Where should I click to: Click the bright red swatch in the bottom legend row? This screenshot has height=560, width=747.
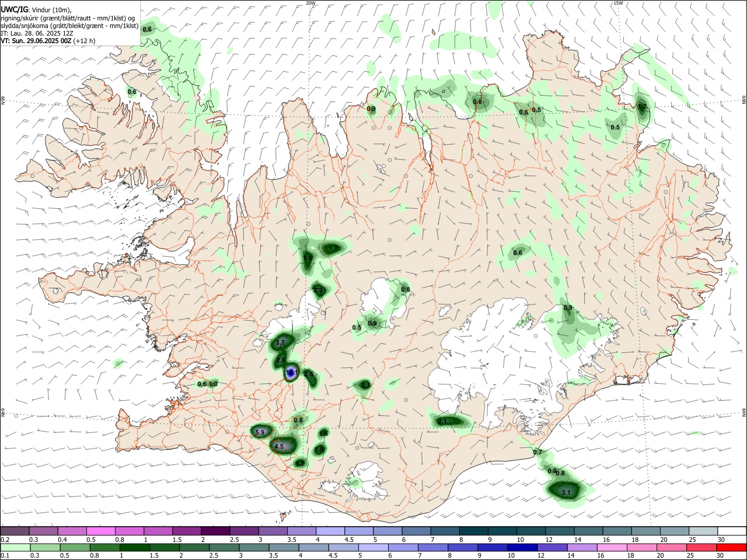tap(732, 547)
